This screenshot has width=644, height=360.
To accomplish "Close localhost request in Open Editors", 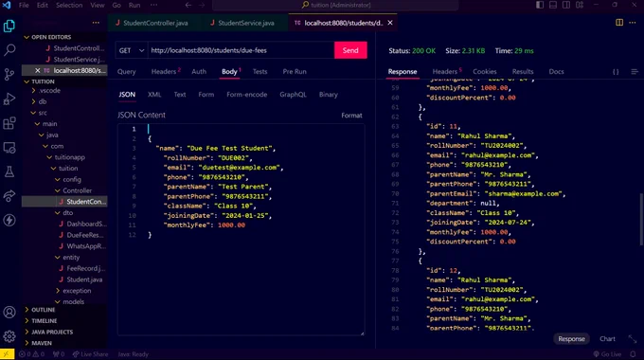I will pyautogui.click(x=37, y=70).
